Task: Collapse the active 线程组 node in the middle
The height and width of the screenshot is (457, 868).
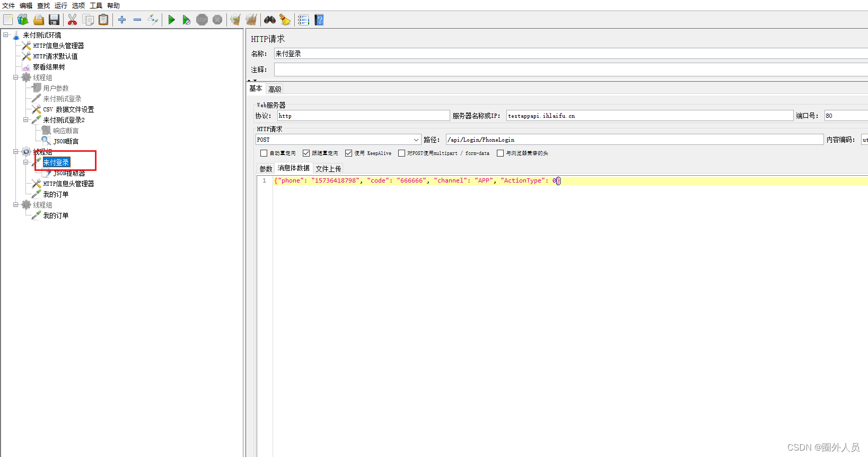Action: coord(16,152)
